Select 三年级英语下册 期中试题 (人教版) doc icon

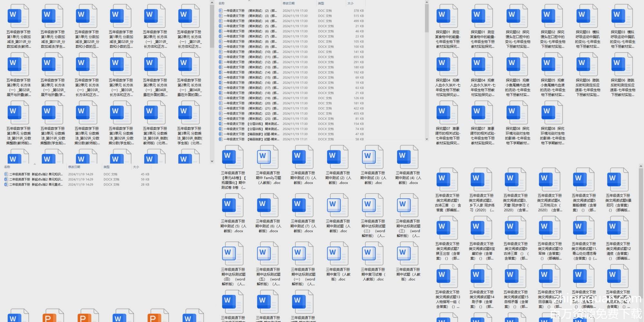[408, 254]
